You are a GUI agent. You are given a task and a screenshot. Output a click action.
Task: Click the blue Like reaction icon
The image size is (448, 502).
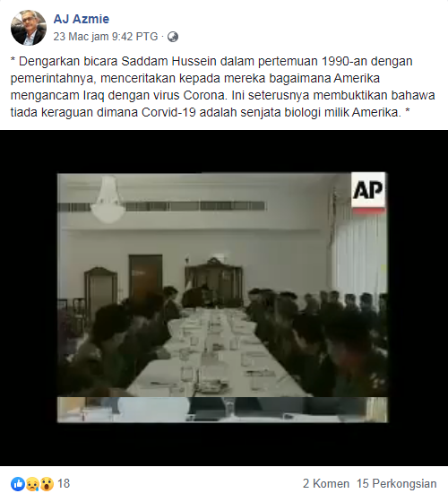tap(18, 484)
